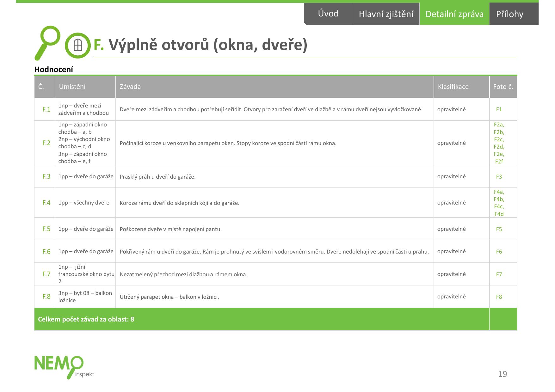
Task: Open photo reference F5
Action: click(499, 229)
